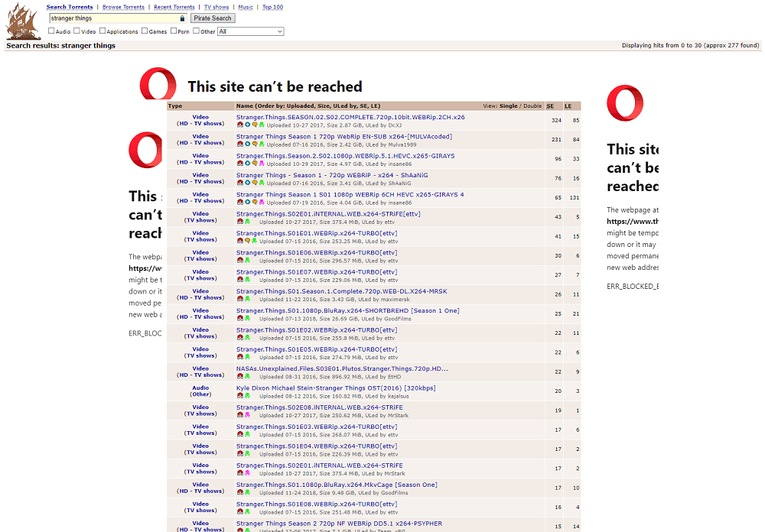Click the pink skull on S02E08.iNTERNAL STRiFE row
The height and width of the screenshot is (532, 765).
247,415
